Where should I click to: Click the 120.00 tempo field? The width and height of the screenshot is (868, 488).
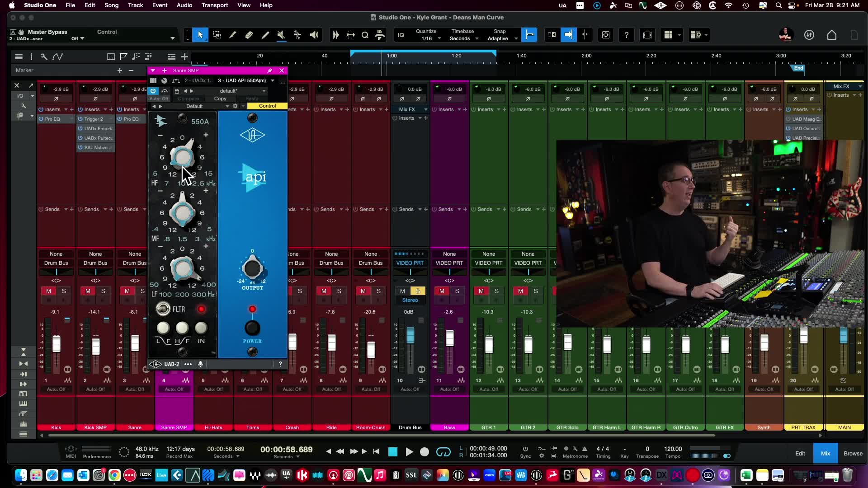pyautogui.click(x=673, y=449)
